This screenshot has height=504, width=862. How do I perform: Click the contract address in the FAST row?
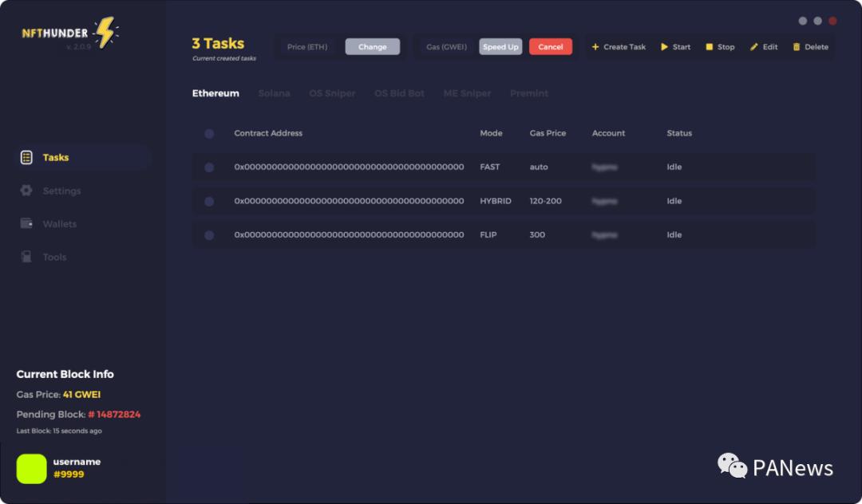coord(349,167)
